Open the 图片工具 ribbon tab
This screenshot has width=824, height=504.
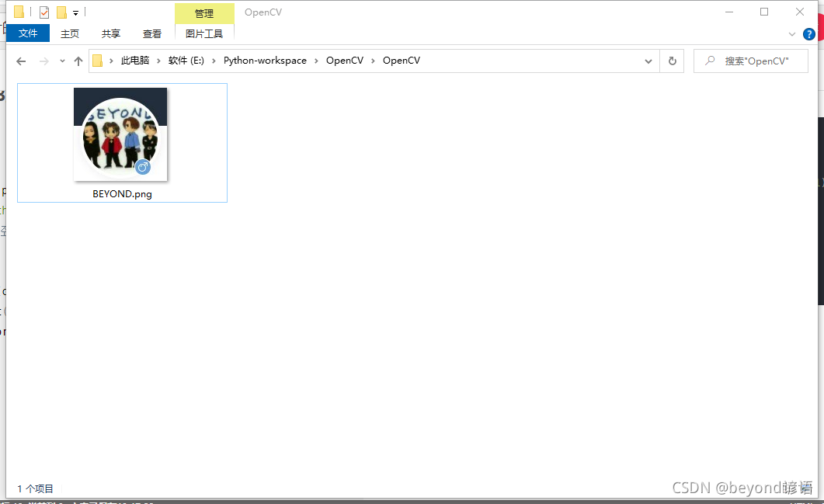tap(204, 33)
